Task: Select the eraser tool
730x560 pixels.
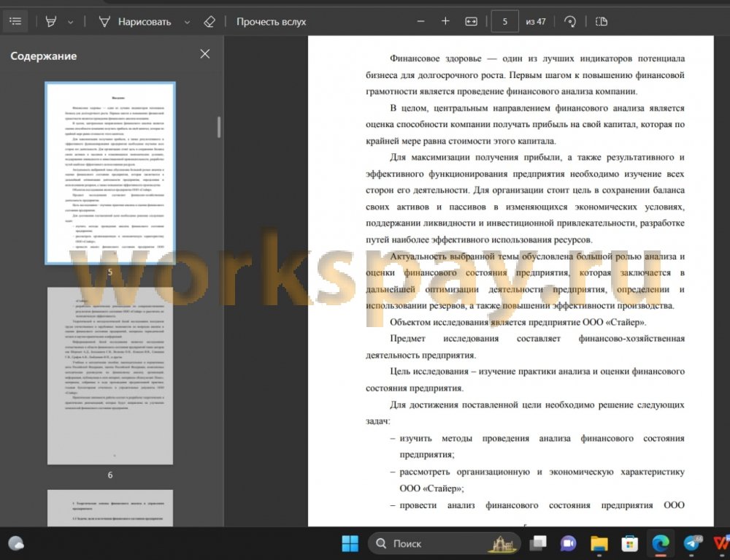Action: tap(210, 21)
